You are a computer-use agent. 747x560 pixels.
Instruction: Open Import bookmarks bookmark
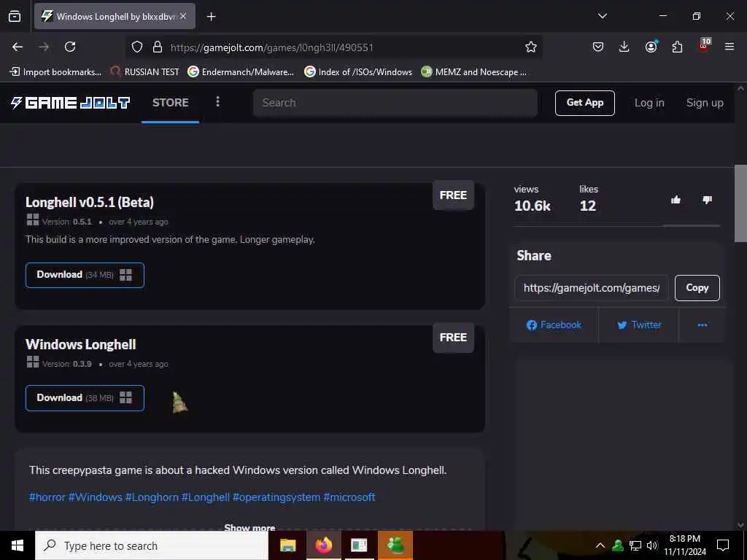[55, 72]
